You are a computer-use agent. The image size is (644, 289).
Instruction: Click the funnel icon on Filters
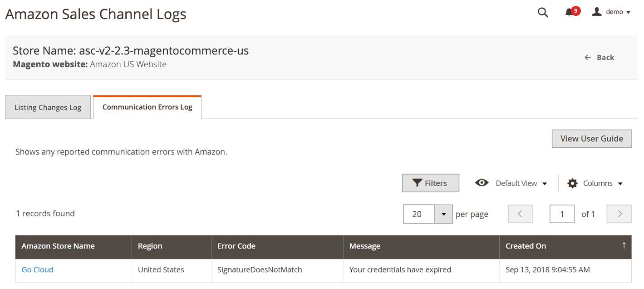pos(417,183)
